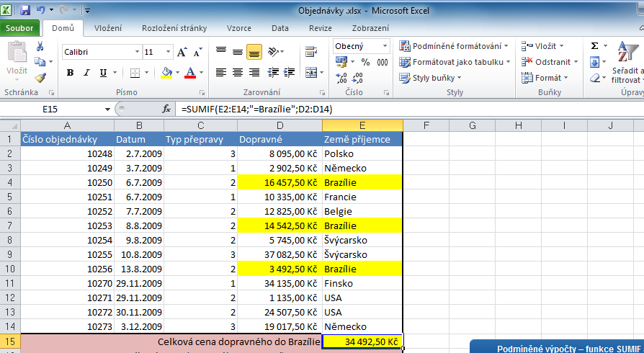
Task: Open the font name Calibri dropdown
Action: tap(137, 52)
